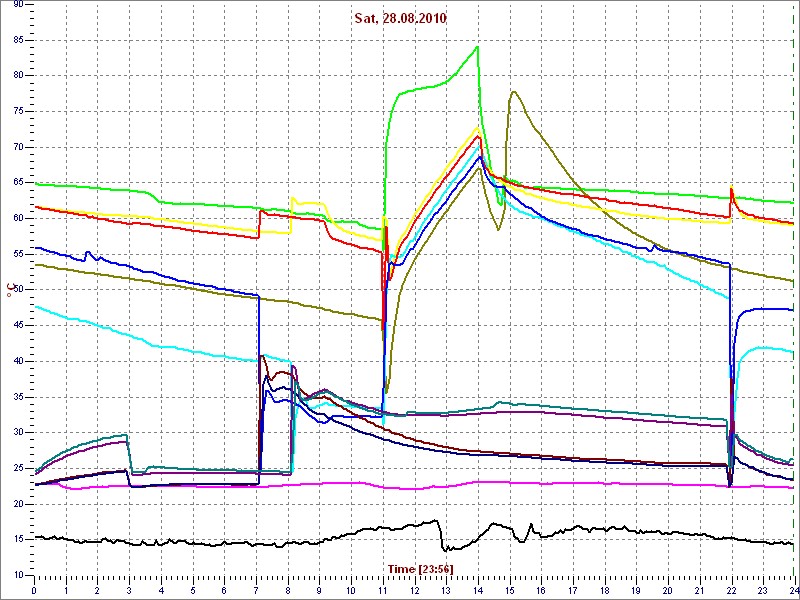The height and width of the screenshot is (600, 800).
Task: Select the 45 label on temperature axis
Action: (x=18, y=326)
